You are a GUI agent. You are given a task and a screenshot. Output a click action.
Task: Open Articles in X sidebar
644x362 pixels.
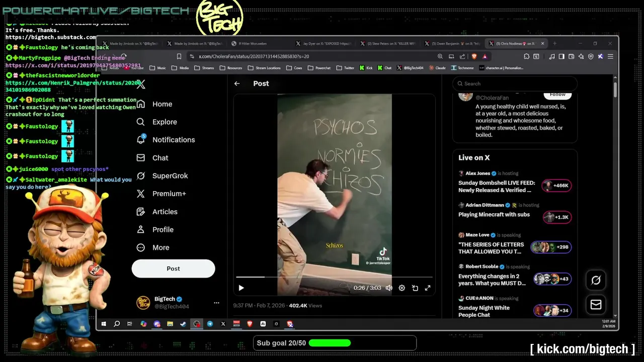157,212
